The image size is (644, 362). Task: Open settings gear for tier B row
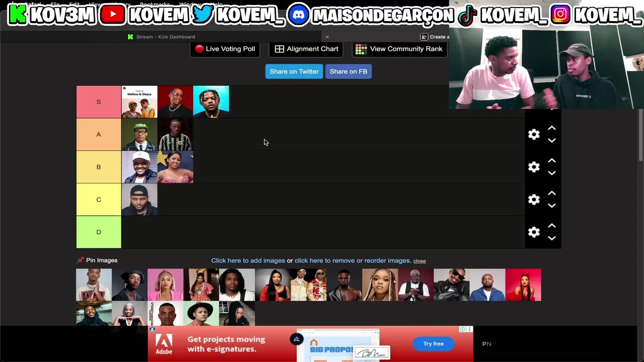coord(534,167)
